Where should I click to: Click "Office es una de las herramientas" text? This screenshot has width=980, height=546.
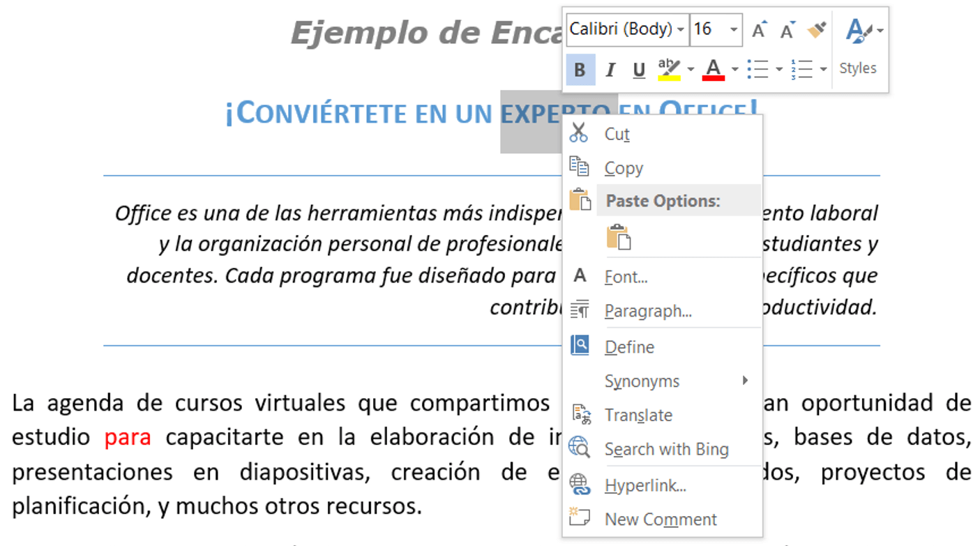point(276,213)
